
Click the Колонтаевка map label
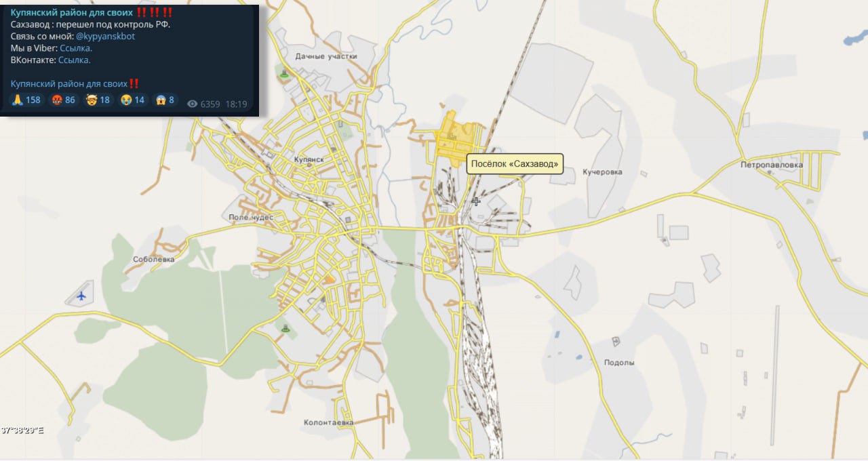(329, 422)
